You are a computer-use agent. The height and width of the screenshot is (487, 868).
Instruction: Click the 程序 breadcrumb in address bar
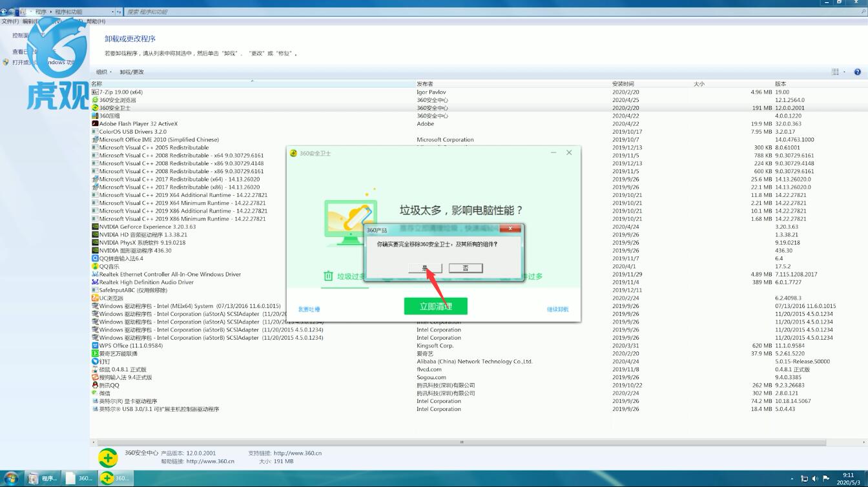coord(41,12)
